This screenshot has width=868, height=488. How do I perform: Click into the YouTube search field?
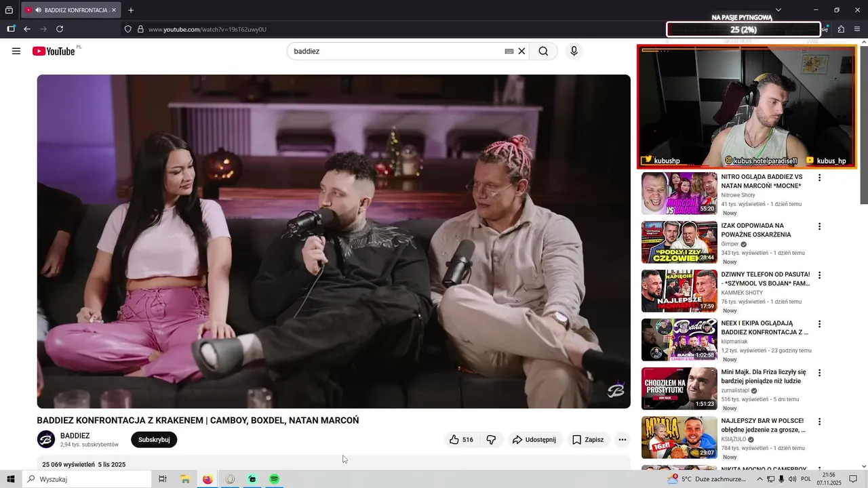point(397,51)
